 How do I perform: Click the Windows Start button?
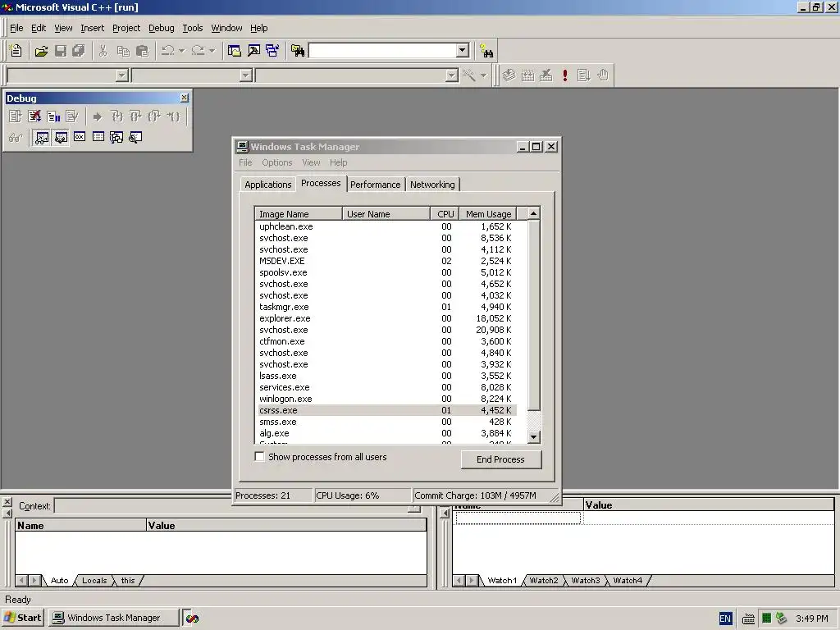point(23,618)
